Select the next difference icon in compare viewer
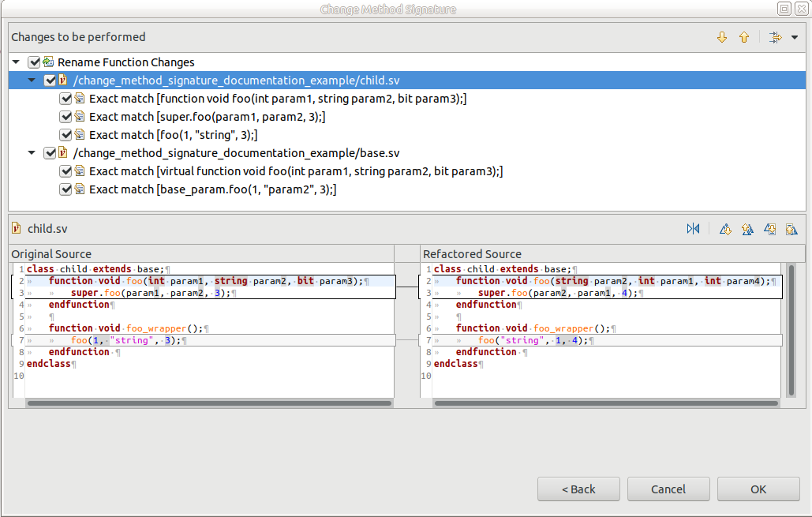Image resolution: width=812 pixels, height=517 pixels. click(x=725, y=229)
